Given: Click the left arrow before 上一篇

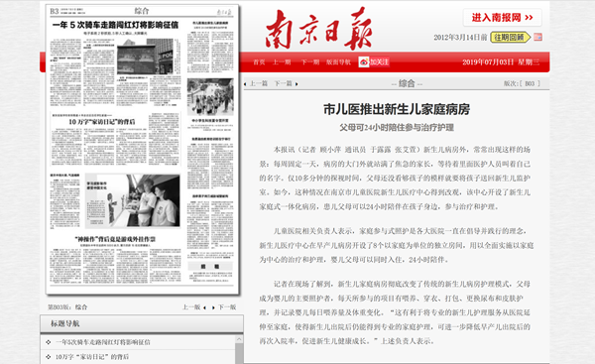Looking at the screenshot, I should point(245,84).
